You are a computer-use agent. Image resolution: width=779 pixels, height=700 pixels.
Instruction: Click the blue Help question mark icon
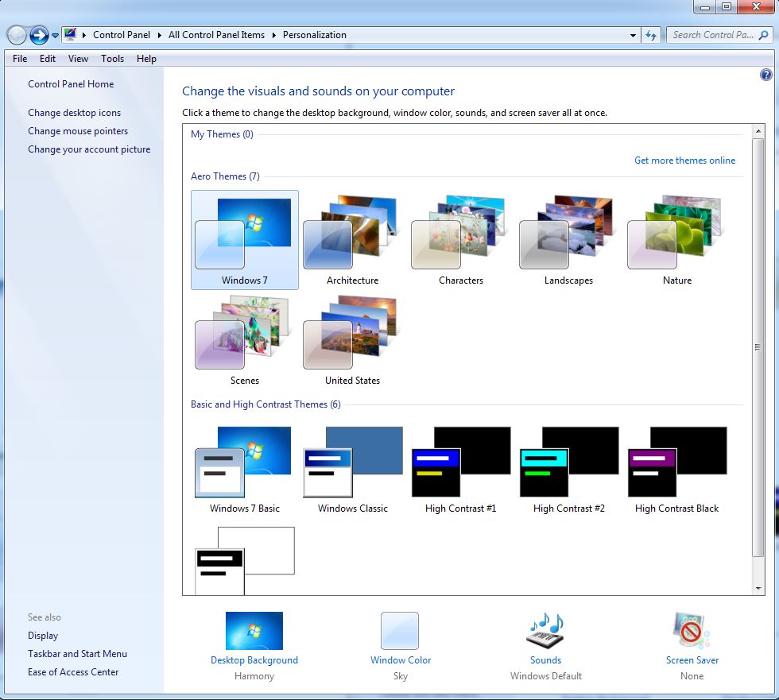coord(765,75)
